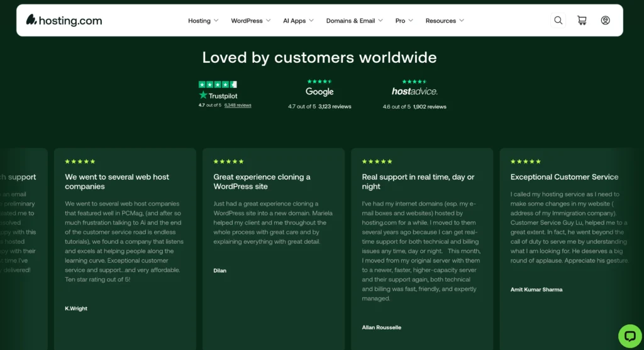Open the live chat bubble
The height and width of the screenshot is (350, 644).
pyautogui.click(x=630, y=336)
